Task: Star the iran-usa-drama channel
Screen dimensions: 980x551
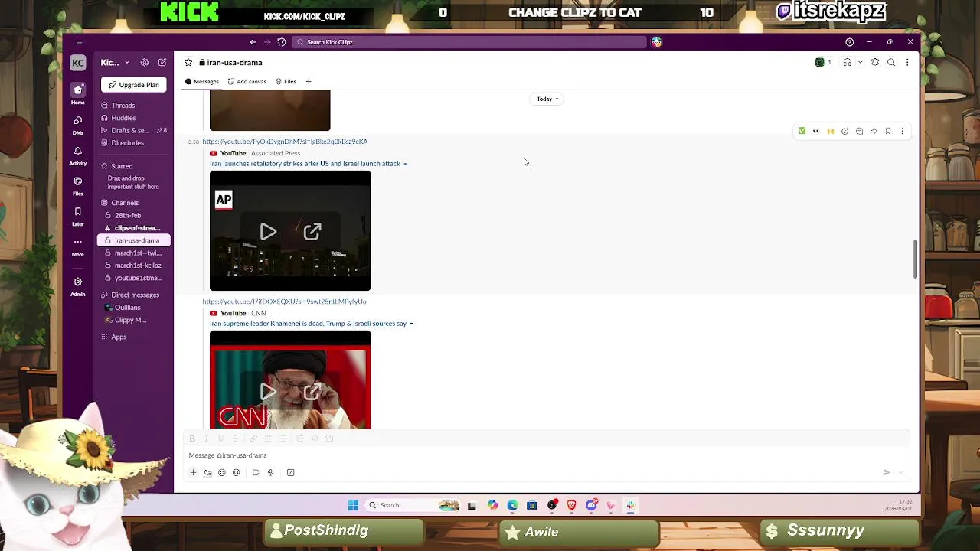Action: (188, 63)
